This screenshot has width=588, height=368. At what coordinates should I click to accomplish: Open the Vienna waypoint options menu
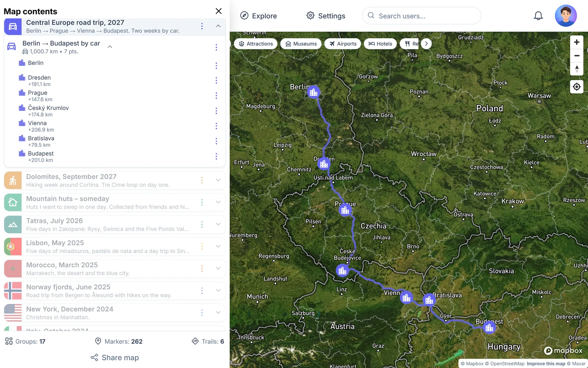click(x=216, y=126)
